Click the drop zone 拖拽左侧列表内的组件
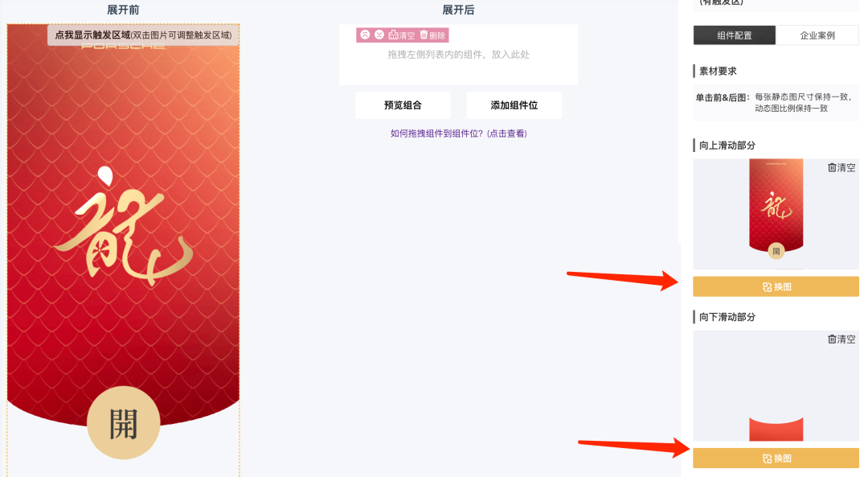This screenshot has height=477, width=868. click(x=458, y=54)
